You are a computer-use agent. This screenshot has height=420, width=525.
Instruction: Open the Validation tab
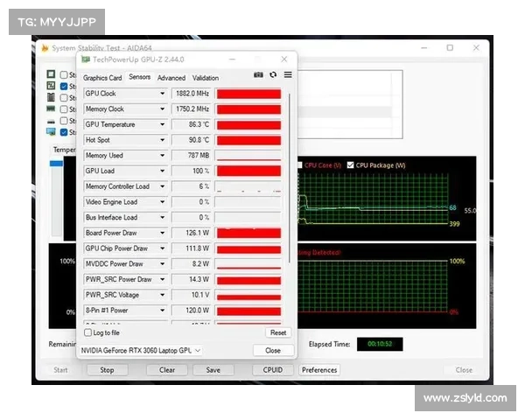[206, 78]
